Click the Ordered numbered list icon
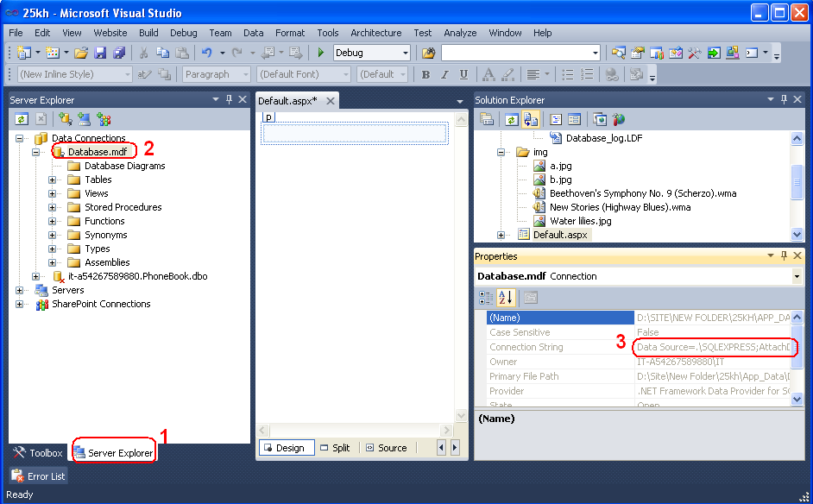The height and width of the screenshot is (504, 813). tap(587, 75)
